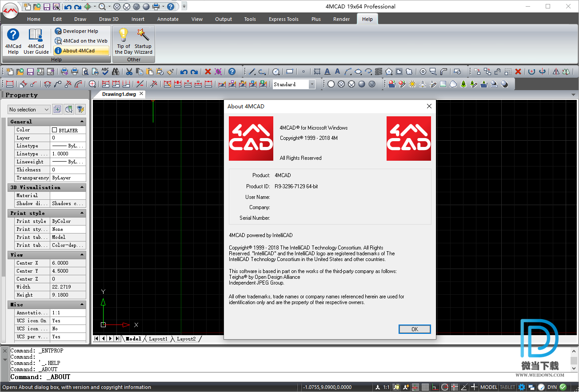
Task: Toggle polar tracking in the status bar
Action: tap(445, 387)
